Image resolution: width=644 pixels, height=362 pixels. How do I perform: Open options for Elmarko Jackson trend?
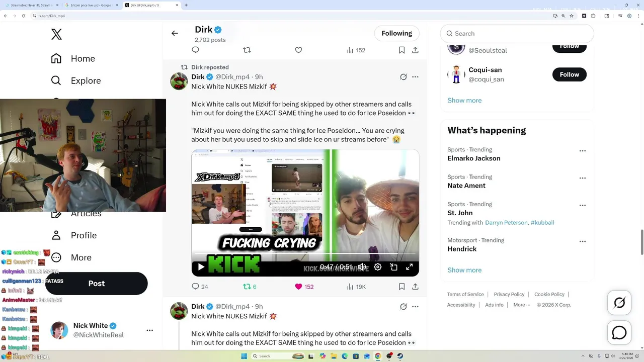tap(583, 151)
